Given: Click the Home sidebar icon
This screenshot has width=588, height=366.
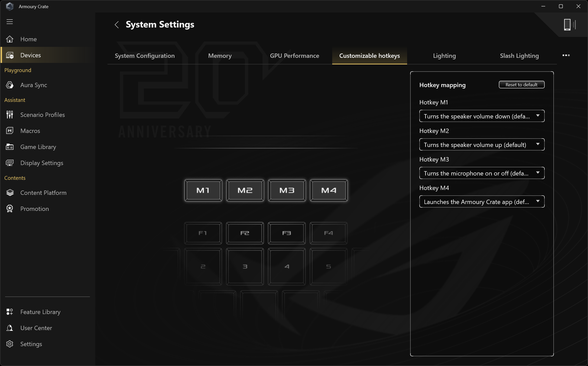Looking at the screenshot, I should tap(10, 39).
